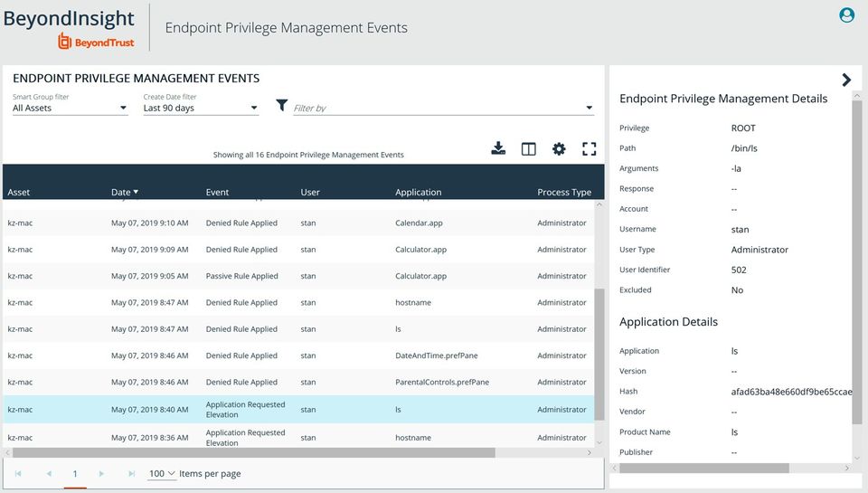The width and height of the screenshot is (868, 493).
Task: Go to the last page
Action: click(131, 473)
